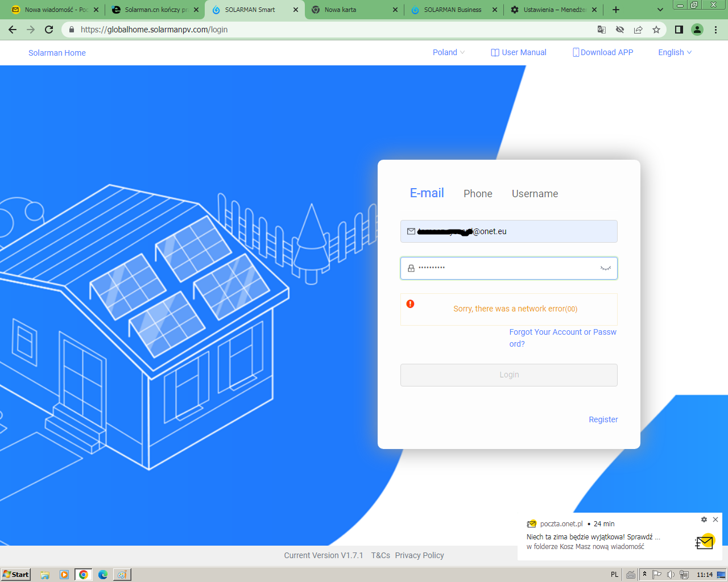Select the Username login tab
Image resolution: width=728 pixels, height=582 pixels.
click(x=535, y=194)
